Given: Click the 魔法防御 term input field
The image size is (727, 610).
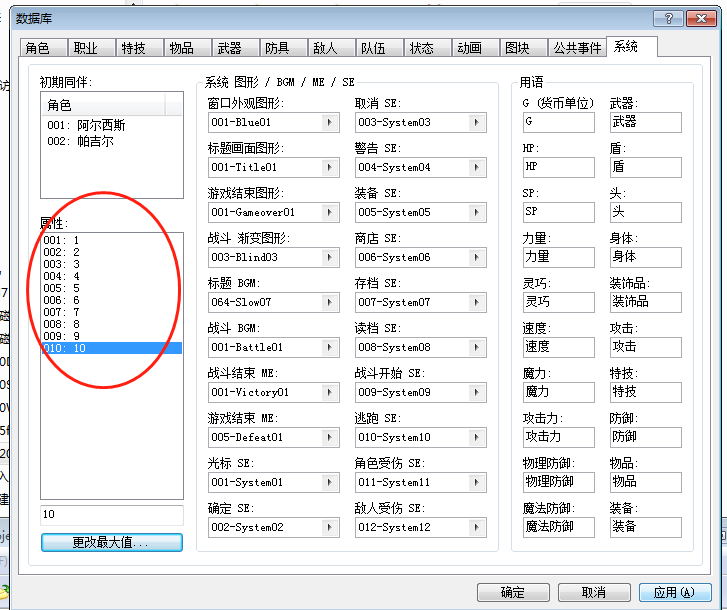Looking at the screenshot, I should [x=558, y=527].
